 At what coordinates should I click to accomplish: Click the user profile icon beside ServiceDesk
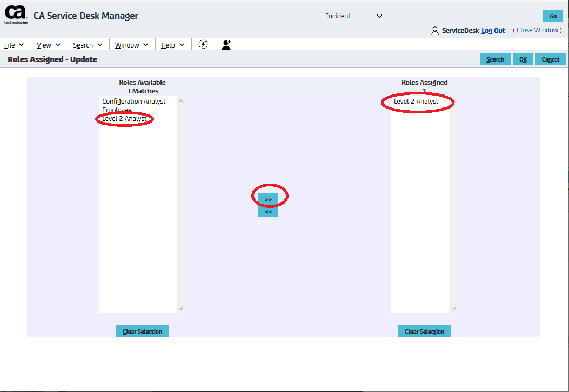[435, 31]
